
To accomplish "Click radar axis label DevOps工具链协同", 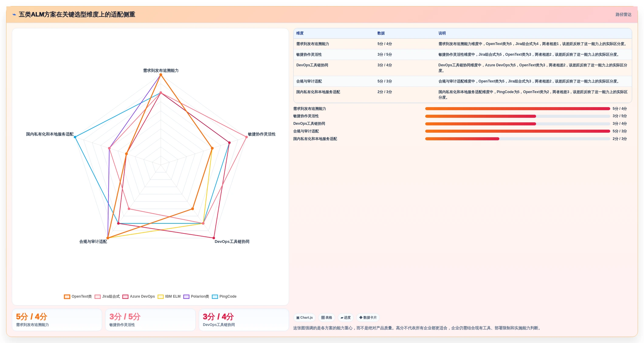I will pyautogui.click(x=232, y=242).
